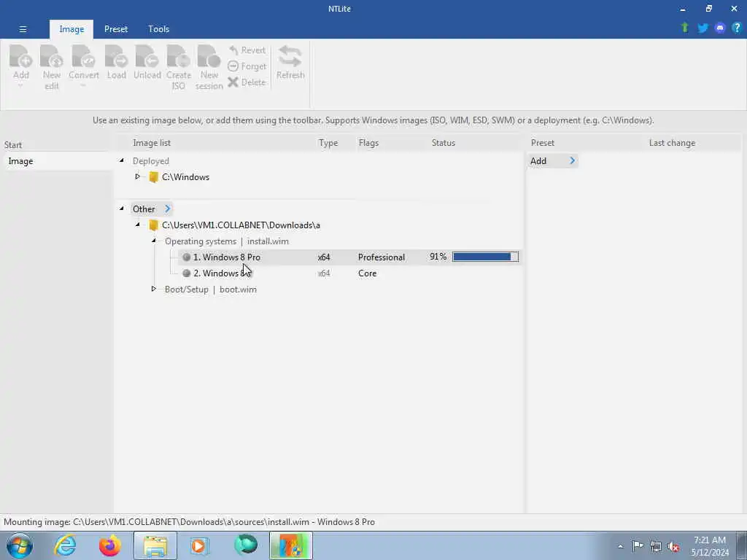Open the hamburger application menu
The width and height of the screenshot is (747, 560).
point(23,29)
